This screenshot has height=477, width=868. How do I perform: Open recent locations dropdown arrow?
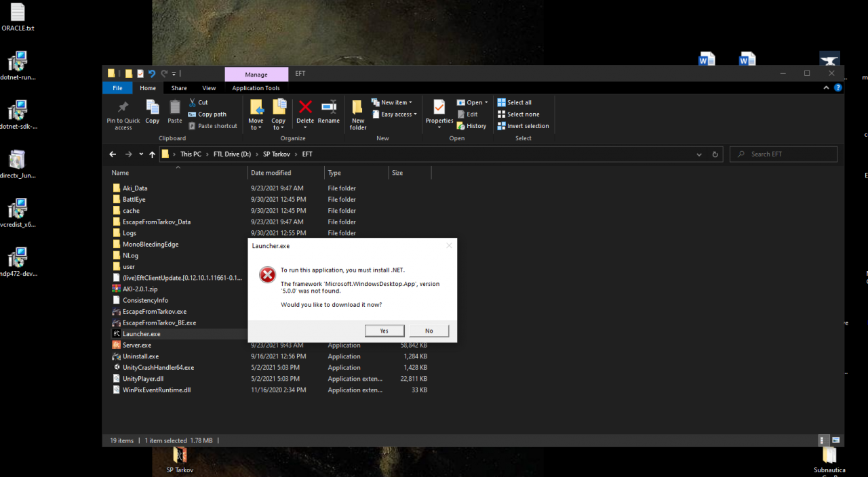point(141,154)
